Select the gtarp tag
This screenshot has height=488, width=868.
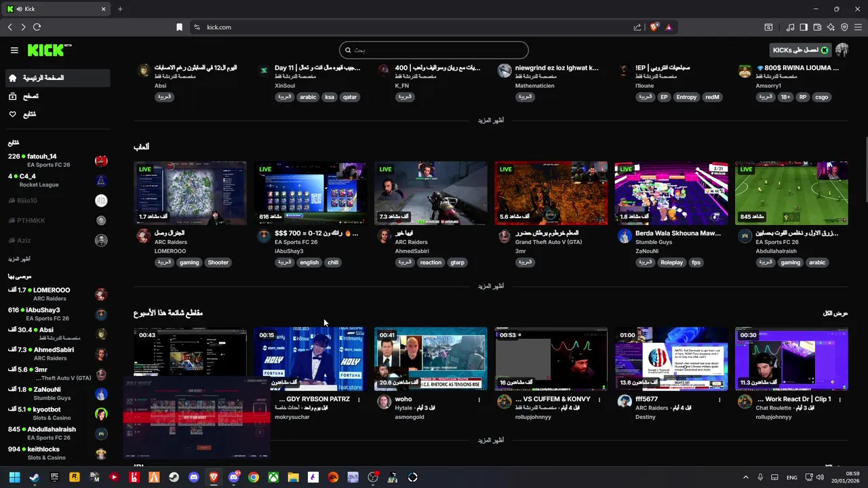tap(457, 262)
